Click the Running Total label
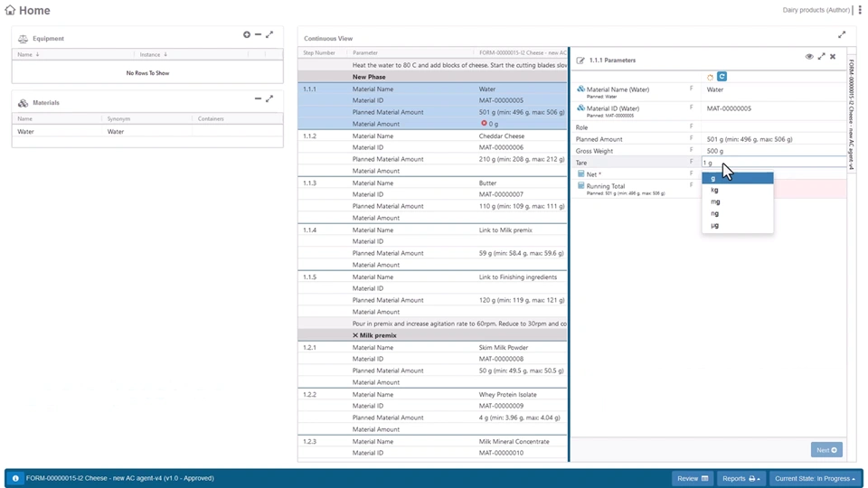 606,186
